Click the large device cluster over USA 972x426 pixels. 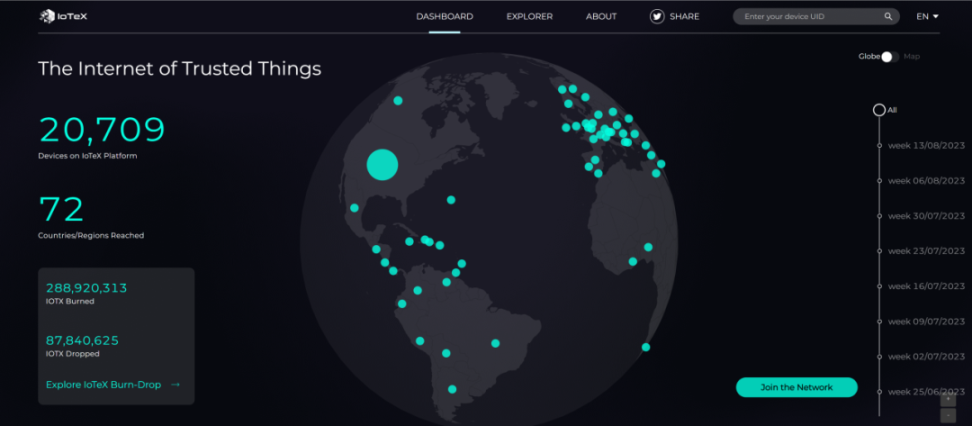[x=382, y=165]
